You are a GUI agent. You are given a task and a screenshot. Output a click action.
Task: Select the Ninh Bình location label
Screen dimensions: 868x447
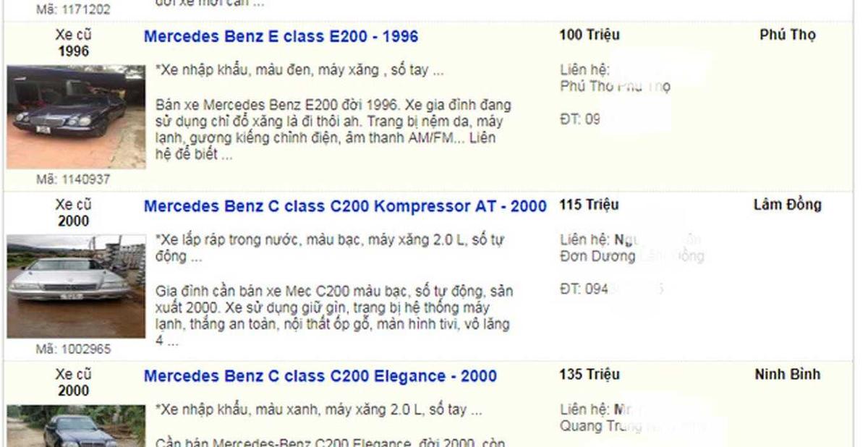(787, 375)
